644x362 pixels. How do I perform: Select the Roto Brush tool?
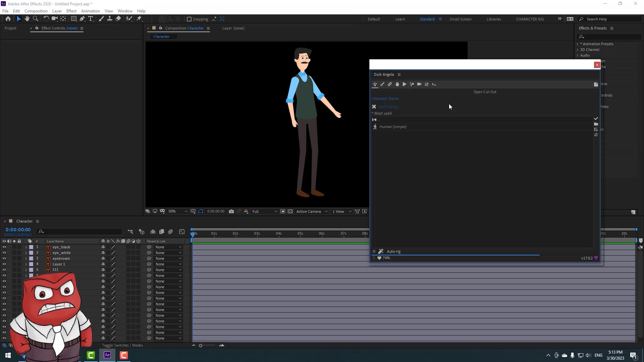(x=129, y=19)
